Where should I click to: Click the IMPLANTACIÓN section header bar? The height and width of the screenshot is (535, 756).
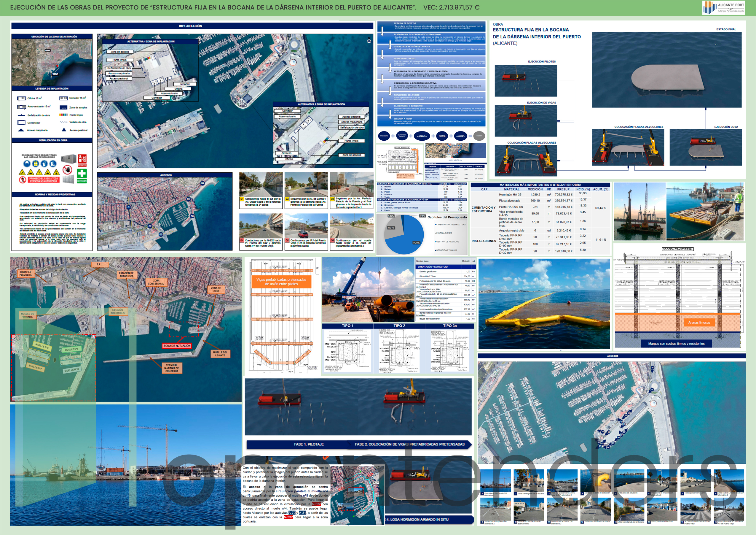[192, 26]
